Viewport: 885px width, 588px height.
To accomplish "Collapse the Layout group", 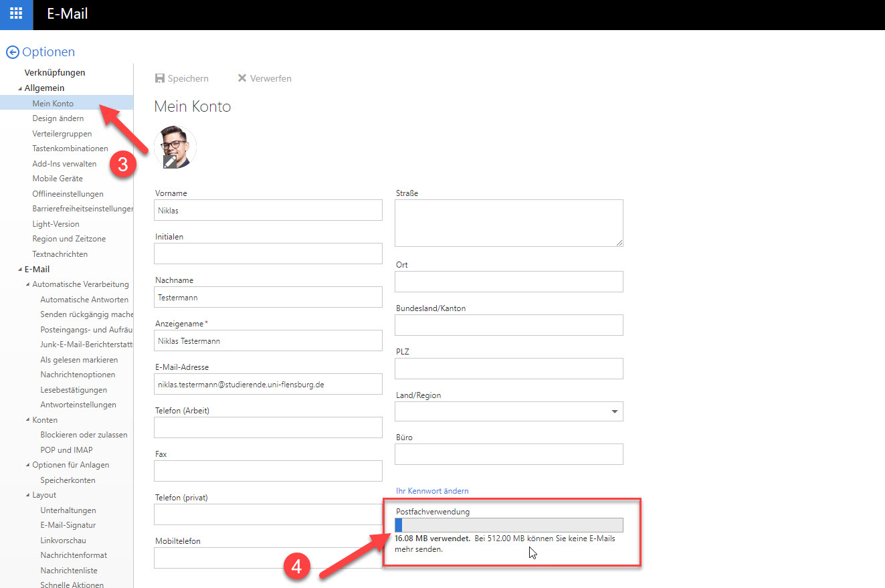I will [x=27, y=496].
